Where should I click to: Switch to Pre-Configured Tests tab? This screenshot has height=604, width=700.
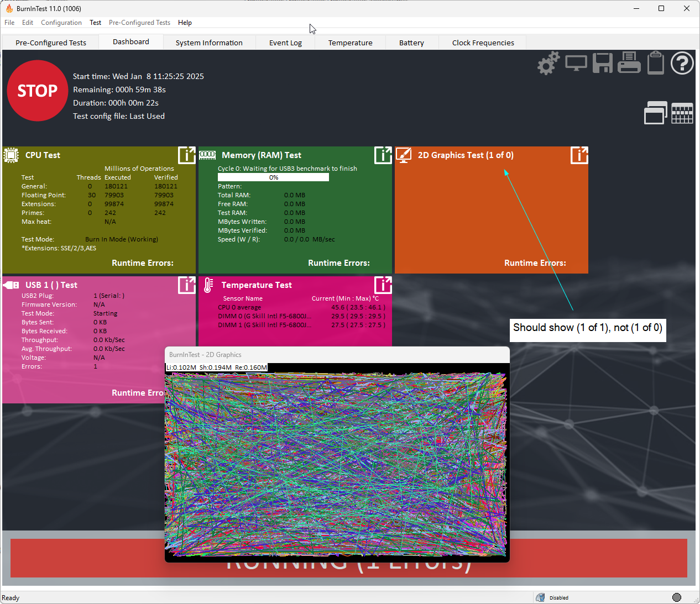[51, 43]
